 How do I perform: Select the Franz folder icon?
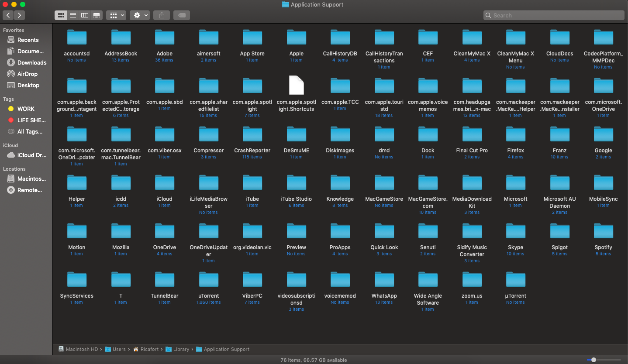point(560,134)
